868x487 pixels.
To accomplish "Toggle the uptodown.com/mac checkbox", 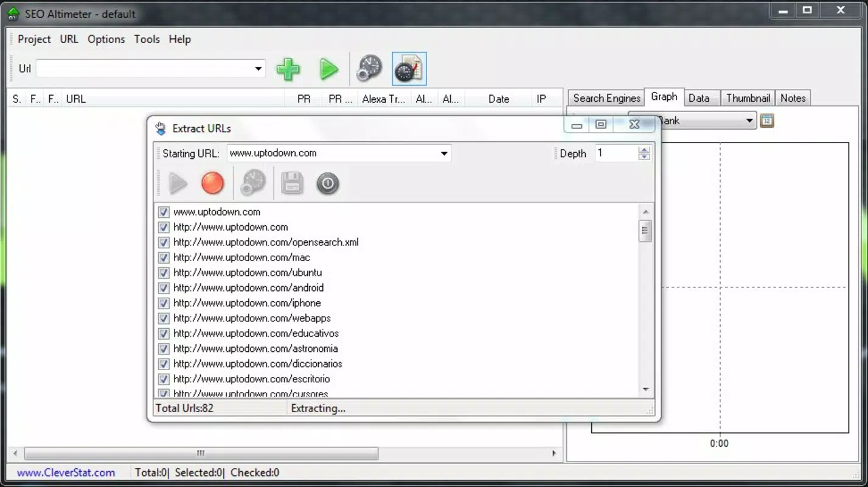I will [164, 258].
